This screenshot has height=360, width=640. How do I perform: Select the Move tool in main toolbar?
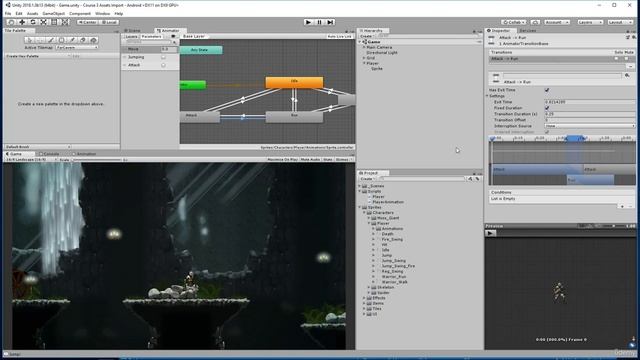click(22, 22)
